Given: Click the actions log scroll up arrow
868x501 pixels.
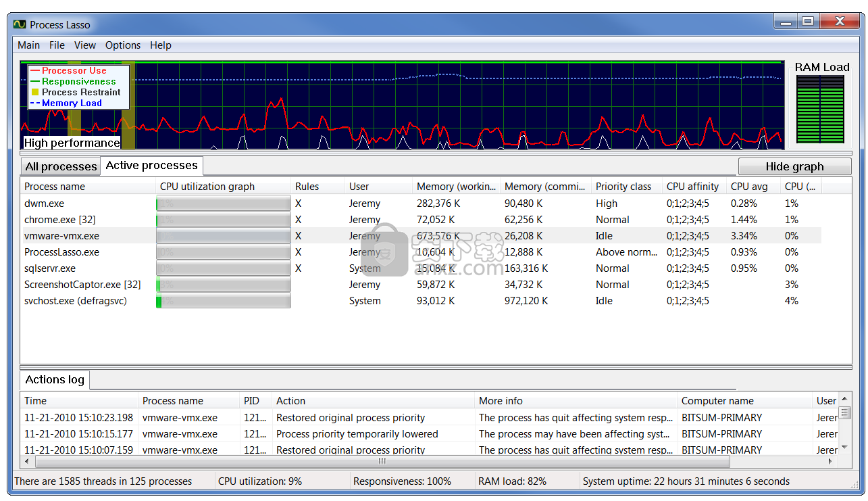Looking at the screenshot, I should point(844,400).
